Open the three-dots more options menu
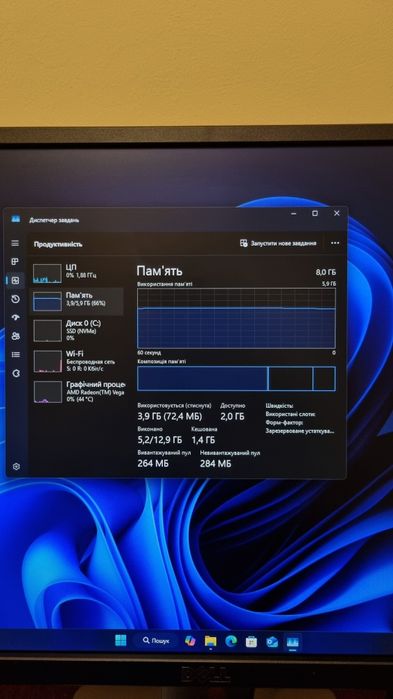Screen dimensions: 393x699 (x=335, y=243)
